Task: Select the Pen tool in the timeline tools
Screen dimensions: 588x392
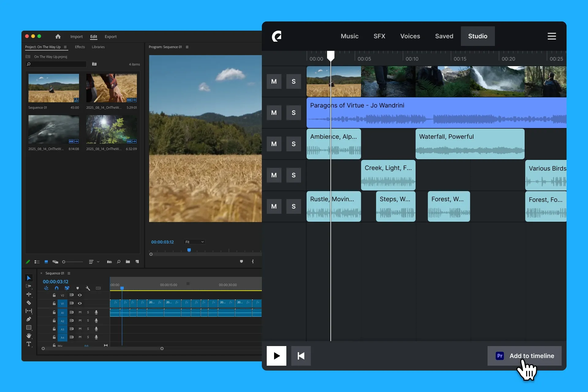Action: [29, 319]
